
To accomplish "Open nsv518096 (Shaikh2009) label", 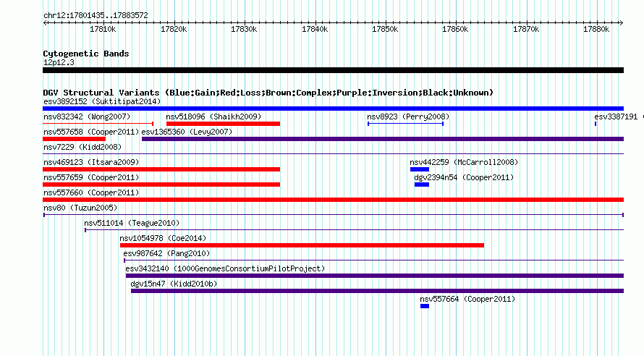I will click(x=213, y=116).
